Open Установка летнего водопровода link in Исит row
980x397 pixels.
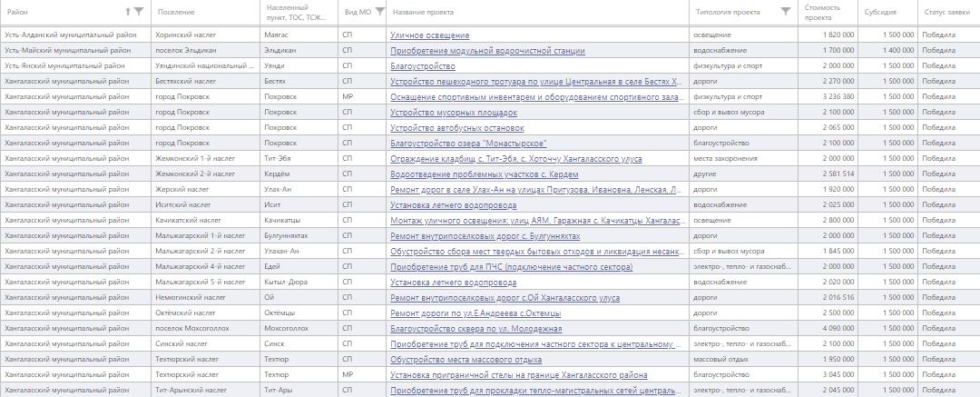click(454, 204)
